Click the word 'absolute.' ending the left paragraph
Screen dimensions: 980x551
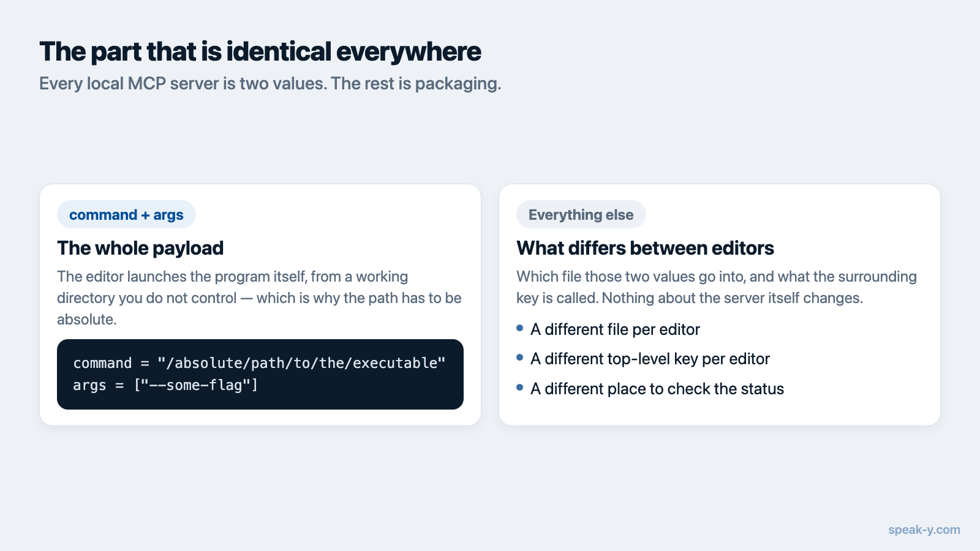pyautogui.click(x=86, y=320)
